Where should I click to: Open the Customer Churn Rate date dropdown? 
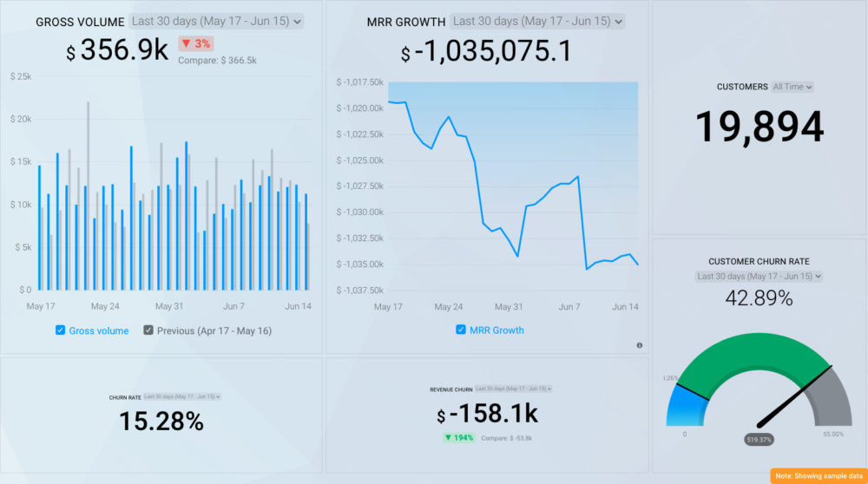pyautogui.click(x=759, y=276)
